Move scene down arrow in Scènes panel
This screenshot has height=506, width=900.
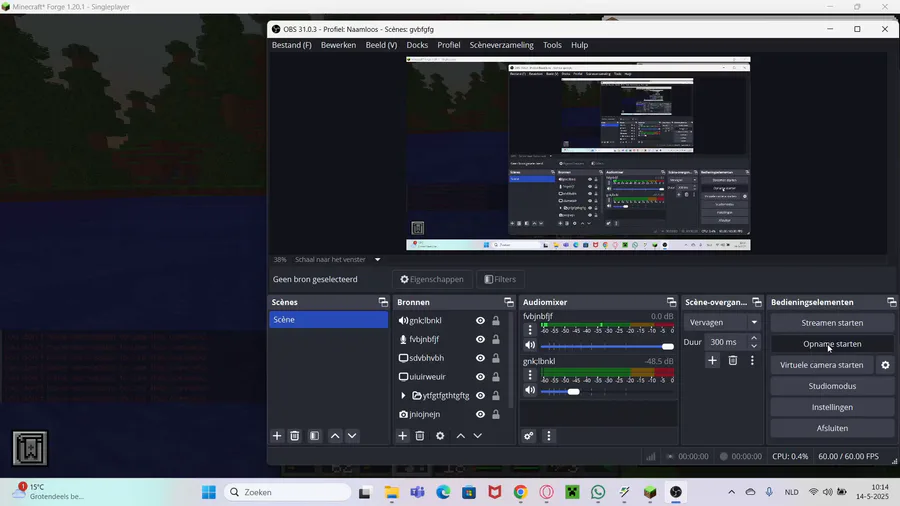(352, 436)
